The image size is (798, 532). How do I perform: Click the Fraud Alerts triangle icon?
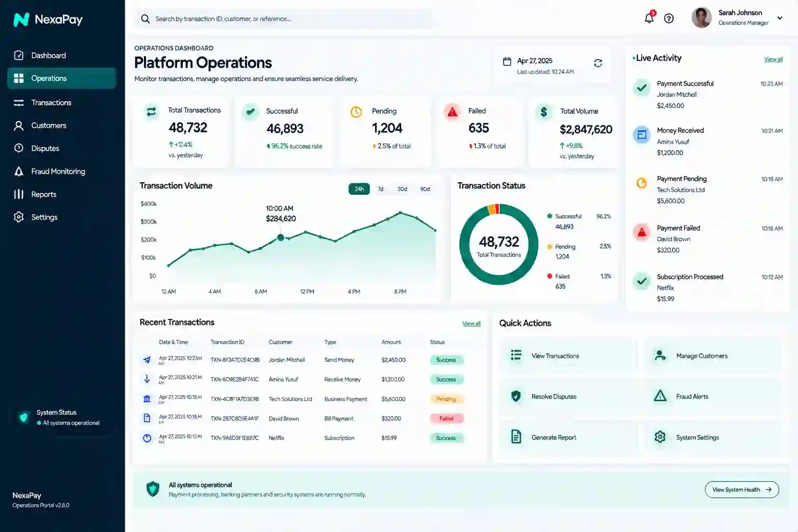point(660,396)
